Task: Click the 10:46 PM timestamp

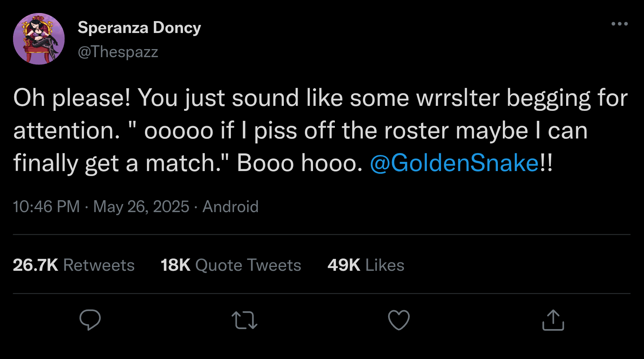Action: pyautogui.click(x=46, y=207)
